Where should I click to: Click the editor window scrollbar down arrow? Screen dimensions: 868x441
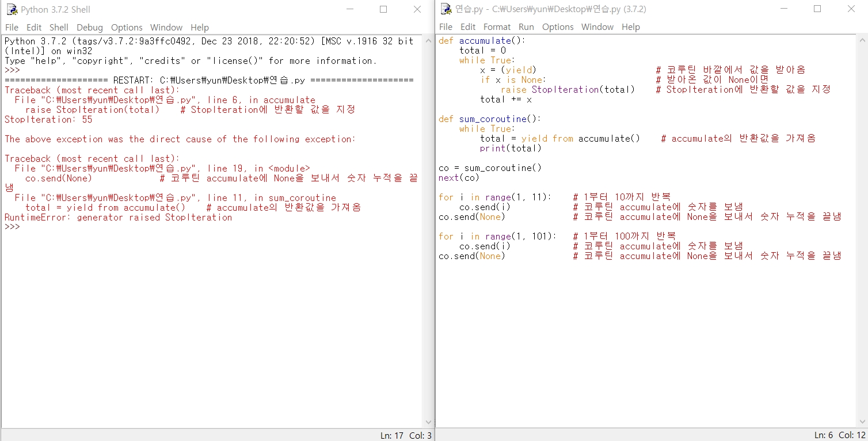tap(862, 422)
